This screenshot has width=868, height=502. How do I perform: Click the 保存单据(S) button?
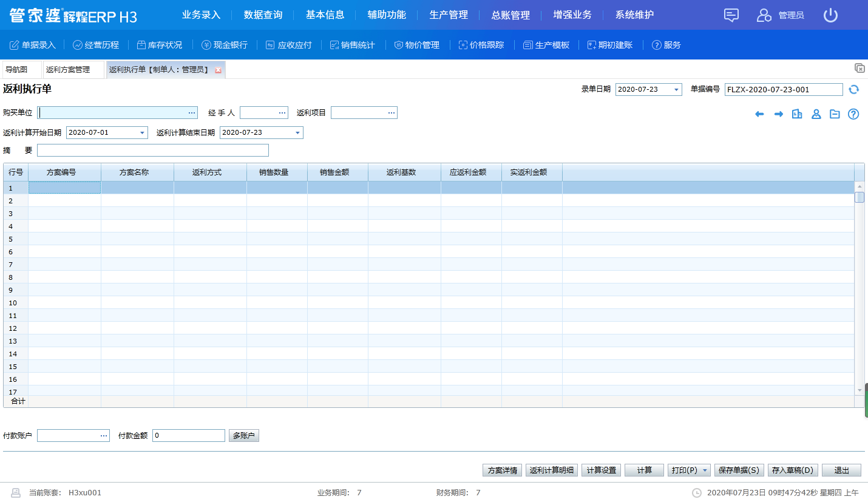739,470
